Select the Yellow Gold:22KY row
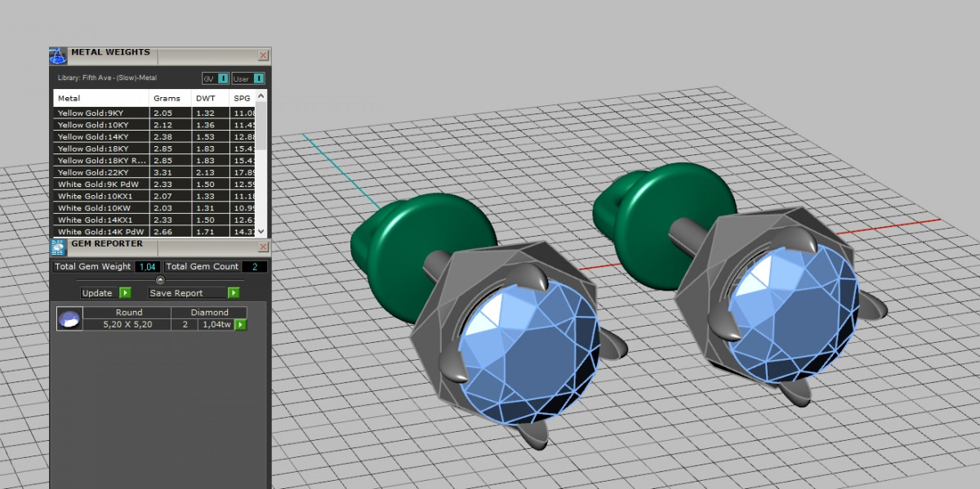Screen dimensions: 980x489 click(154, 172)
